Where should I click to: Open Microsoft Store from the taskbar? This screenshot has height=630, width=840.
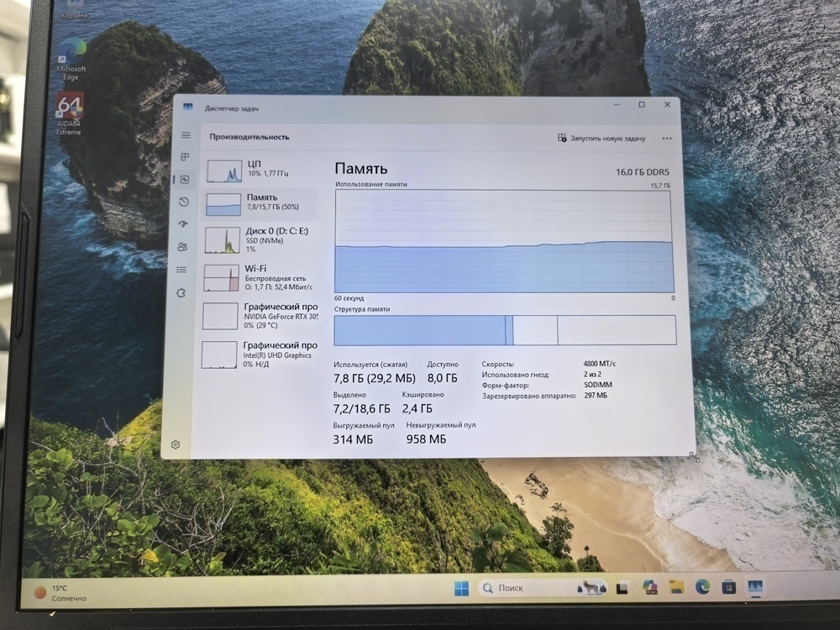(x=728, y=588)
